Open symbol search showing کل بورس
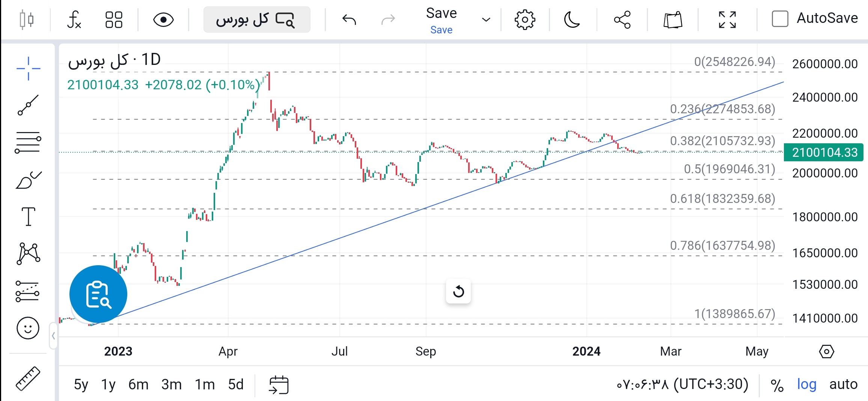 [x=257, y=20]
